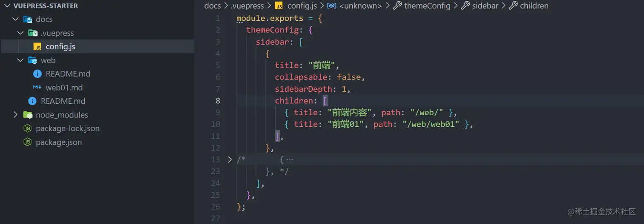Click the docs folder icon
Viewport: 644px width, 224px height.
[x=28, y=19]
